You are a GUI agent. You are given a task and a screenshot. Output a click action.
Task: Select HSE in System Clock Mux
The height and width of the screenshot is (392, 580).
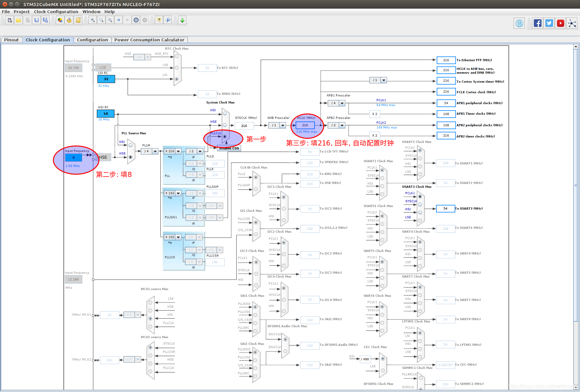225,125
